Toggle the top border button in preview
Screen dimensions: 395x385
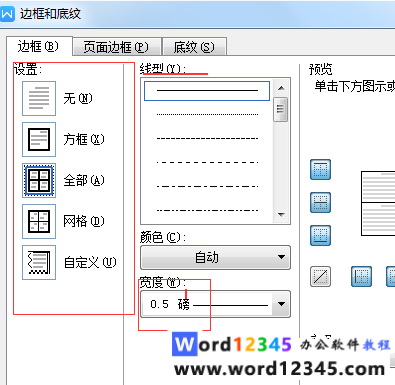320,169
